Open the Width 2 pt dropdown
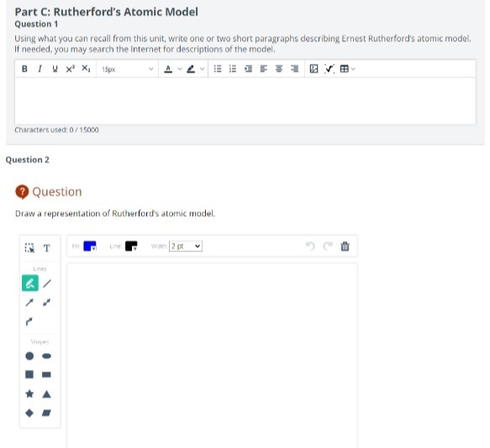The width and height of the screenshot is (490, 448). tap(186, 246)
